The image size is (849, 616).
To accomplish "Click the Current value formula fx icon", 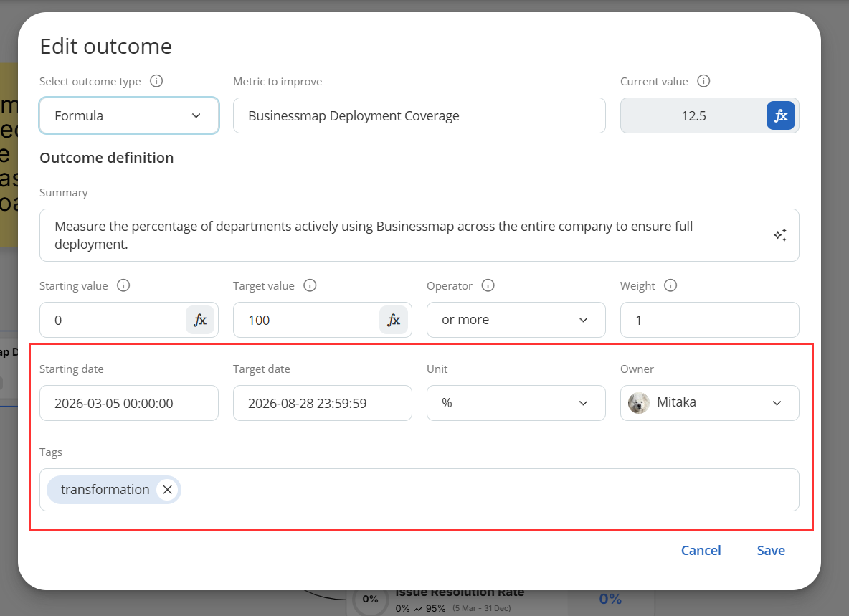I will coord(780,115).
